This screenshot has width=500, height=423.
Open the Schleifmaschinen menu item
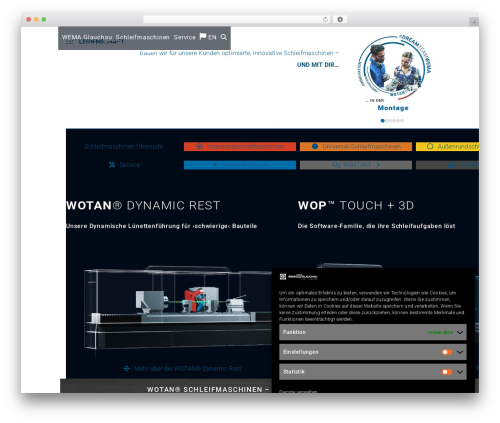point(142,37)
